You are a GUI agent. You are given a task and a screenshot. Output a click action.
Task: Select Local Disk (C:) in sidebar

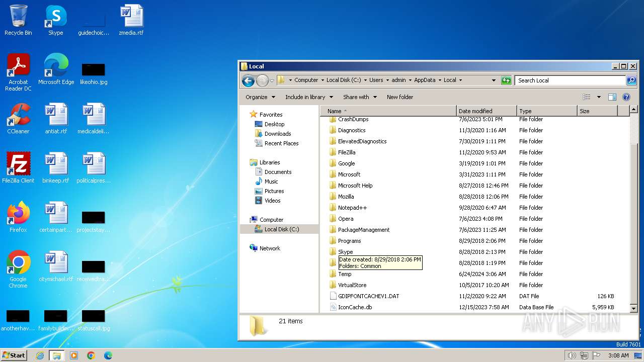tap(281, 229)
